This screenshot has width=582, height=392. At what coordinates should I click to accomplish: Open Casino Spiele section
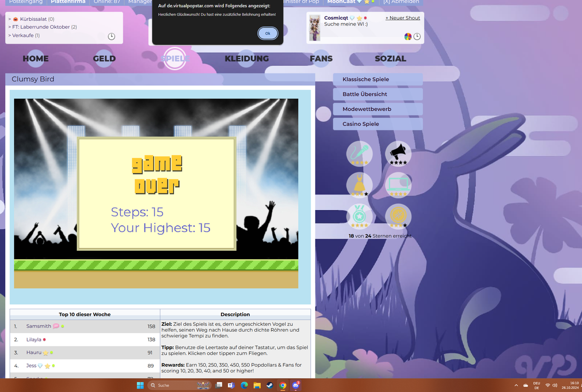(378, 124)
